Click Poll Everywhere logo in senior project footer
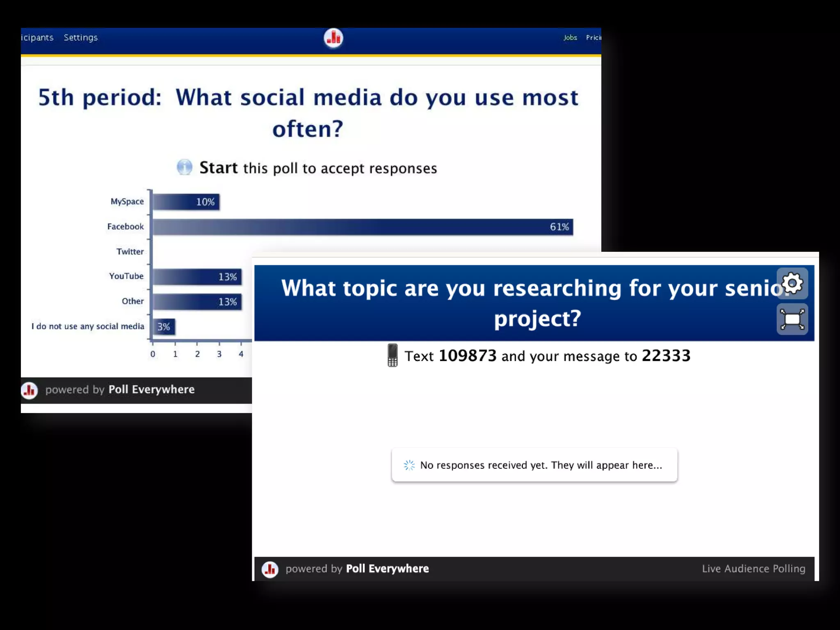This screenshot has height=630, width=840. (270, 569)
